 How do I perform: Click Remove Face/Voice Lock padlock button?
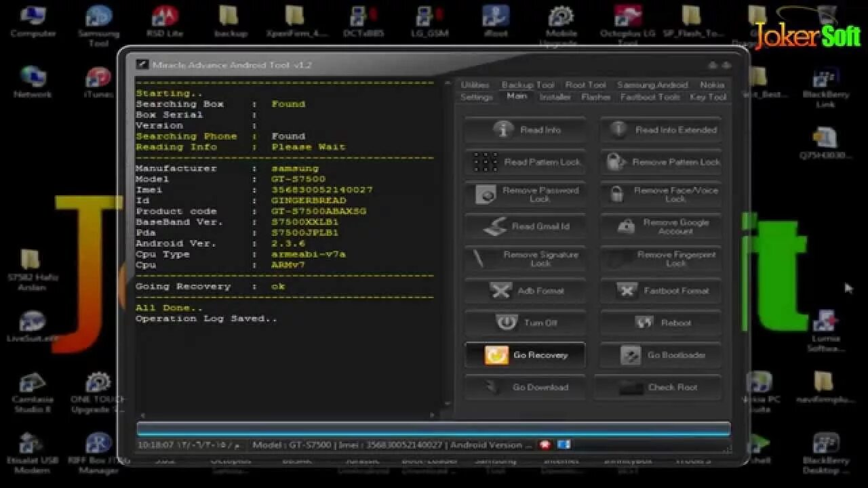[660, 195]
